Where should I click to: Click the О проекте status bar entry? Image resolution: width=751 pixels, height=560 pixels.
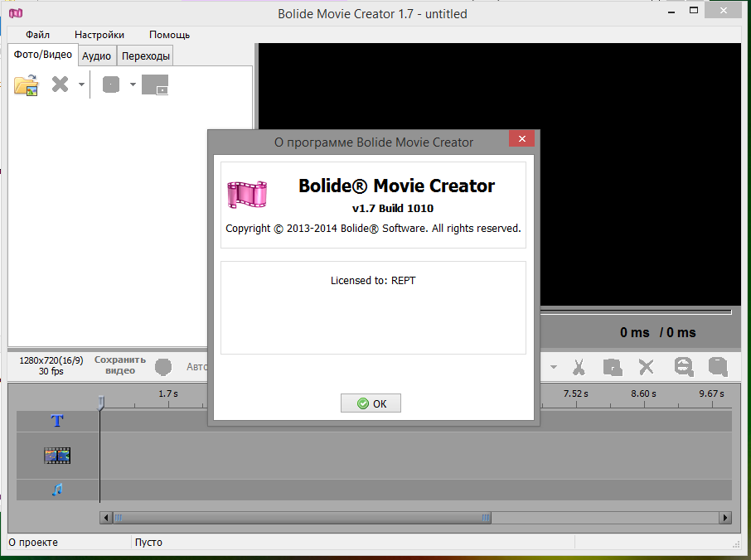coord(33,543)
